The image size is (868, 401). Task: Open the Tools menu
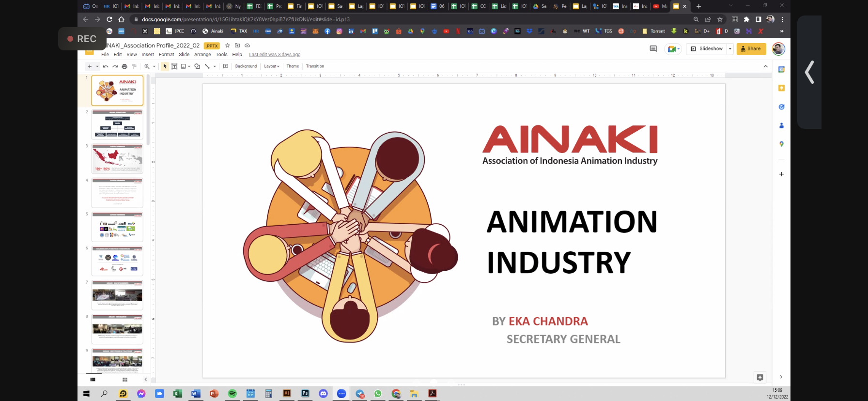point(221,55)
